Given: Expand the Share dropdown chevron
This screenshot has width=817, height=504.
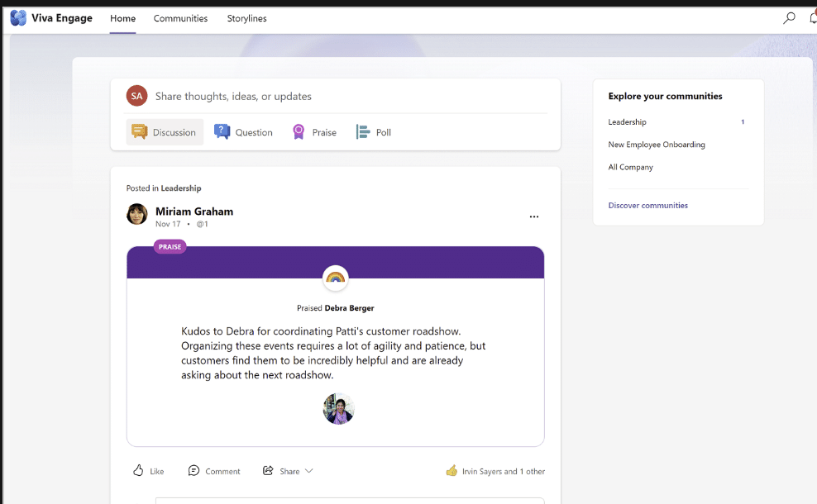Looking at the screenshot, I should tap(309, 471).
